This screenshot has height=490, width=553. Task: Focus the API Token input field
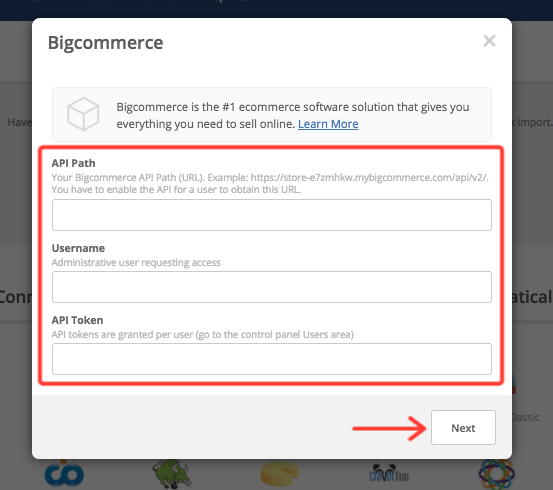[272, 359]
